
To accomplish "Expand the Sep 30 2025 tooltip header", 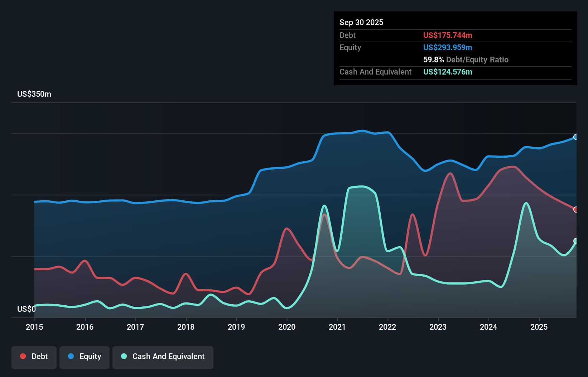I will click(362, 22).
